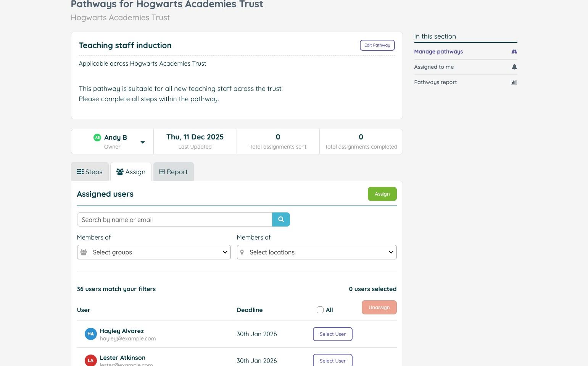Viewport: 588px width, 366px height.
Task: Click the green AB owner avatar
Action: 97,138
